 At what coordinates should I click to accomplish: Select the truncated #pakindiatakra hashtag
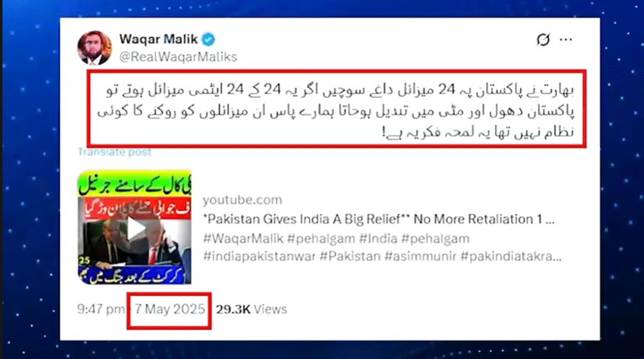[511, 257]
